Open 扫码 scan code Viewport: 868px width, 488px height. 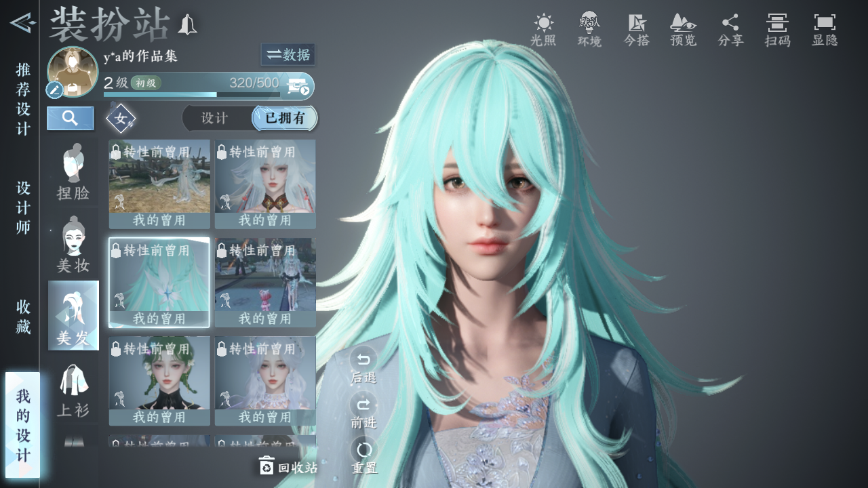click(x=777, y=30)
